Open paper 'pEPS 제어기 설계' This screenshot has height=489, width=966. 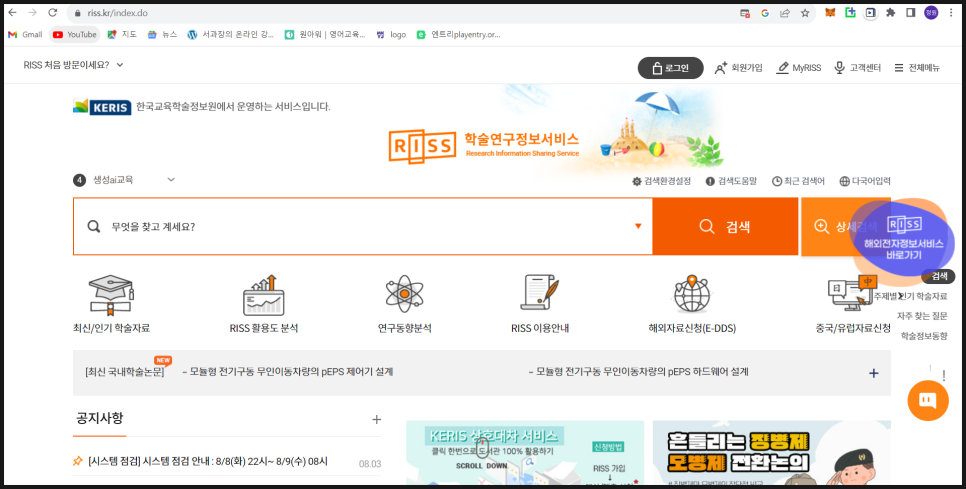pyautogui.click(x=288, y=372)
